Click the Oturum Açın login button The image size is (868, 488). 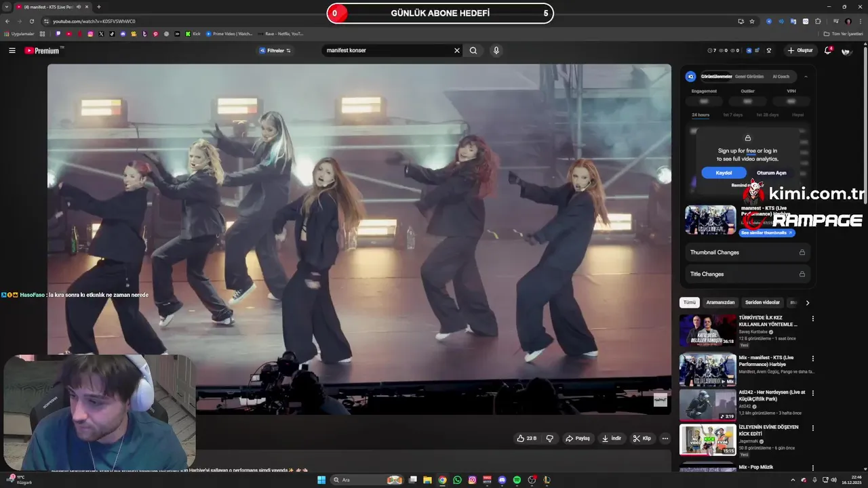coord(772,173)
